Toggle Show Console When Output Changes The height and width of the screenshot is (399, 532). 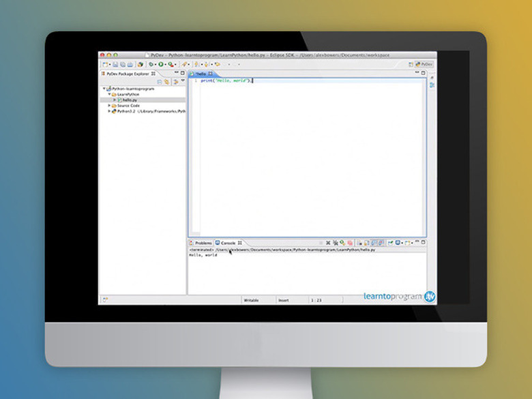point(374,243)
